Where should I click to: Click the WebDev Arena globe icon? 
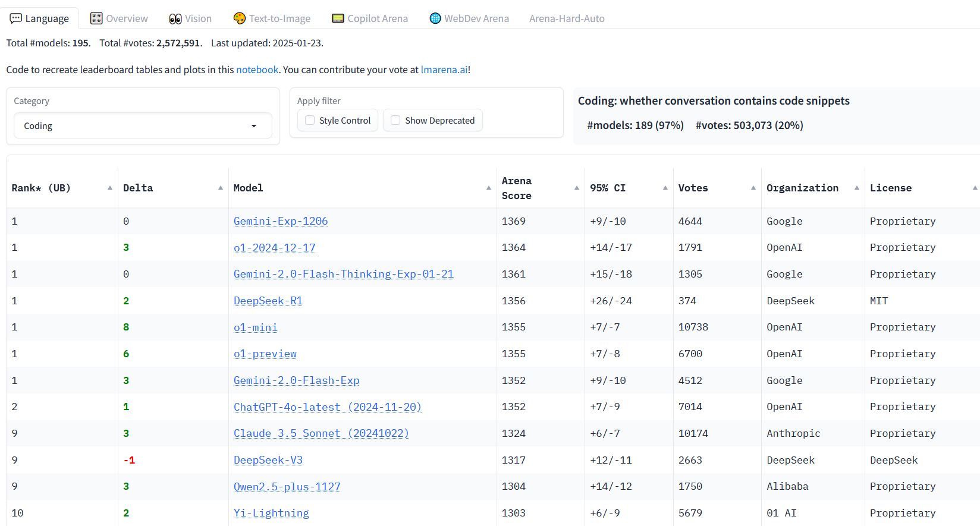tap(435, 18)
